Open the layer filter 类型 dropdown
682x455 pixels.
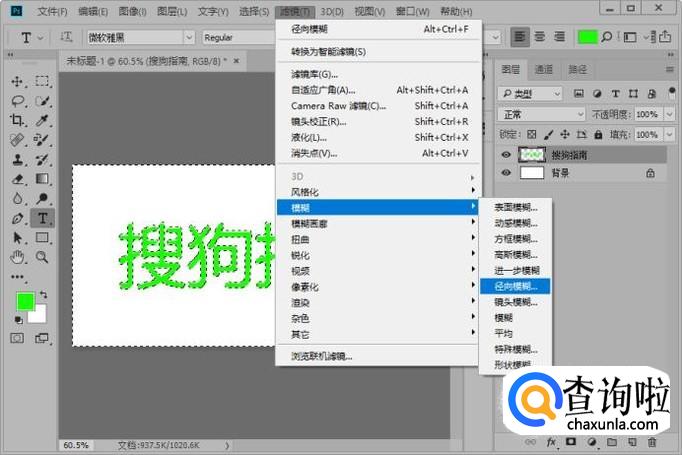[530, 94]
